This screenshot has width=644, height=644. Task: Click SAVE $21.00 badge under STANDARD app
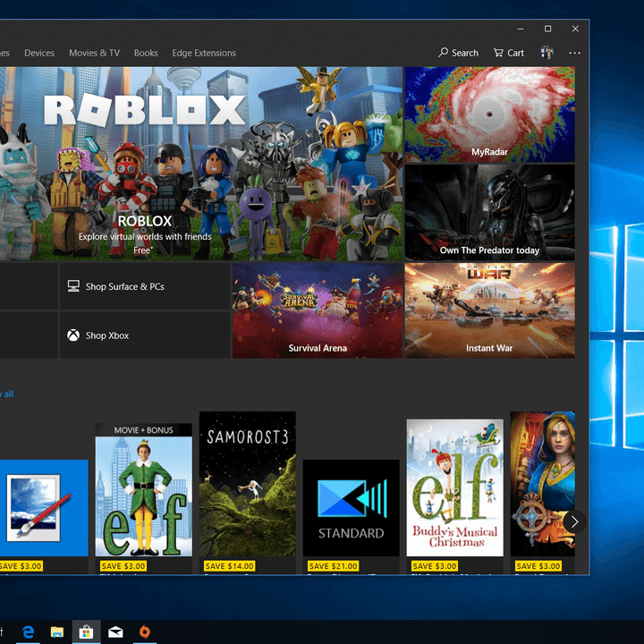(x=333, y=566)
